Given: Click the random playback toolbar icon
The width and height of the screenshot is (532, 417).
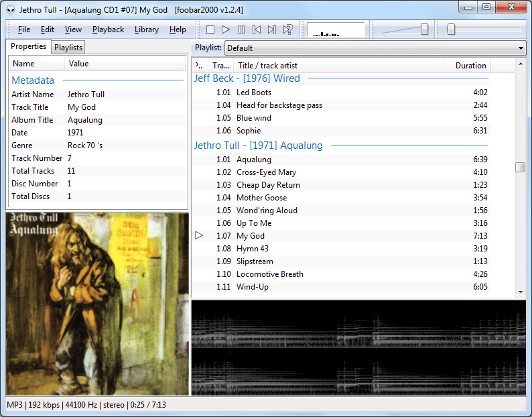Looking at the screenshot, I should point(287,29).
